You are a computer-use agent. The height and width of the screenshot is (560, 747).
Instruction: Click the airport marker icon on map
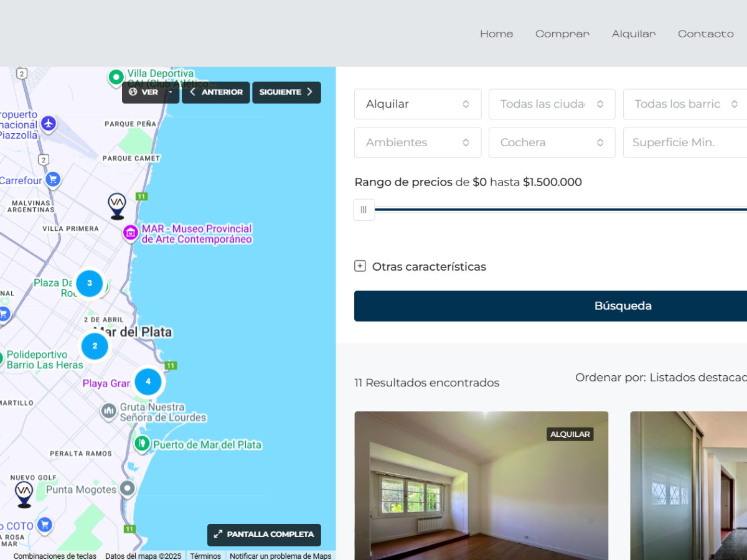point(48,124)
